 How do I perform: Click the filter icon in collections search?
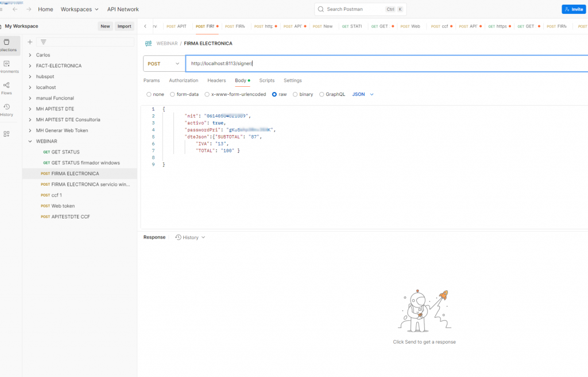44,42
